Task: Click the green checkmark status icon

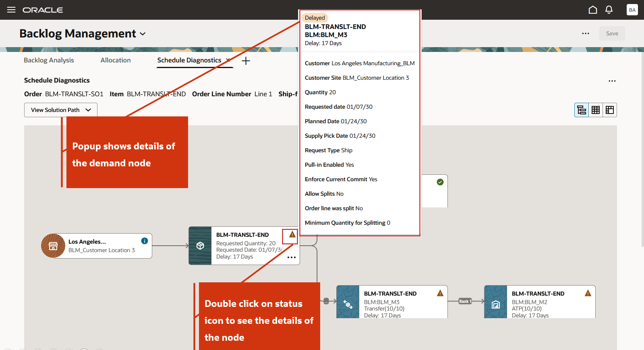Action: 440,182
